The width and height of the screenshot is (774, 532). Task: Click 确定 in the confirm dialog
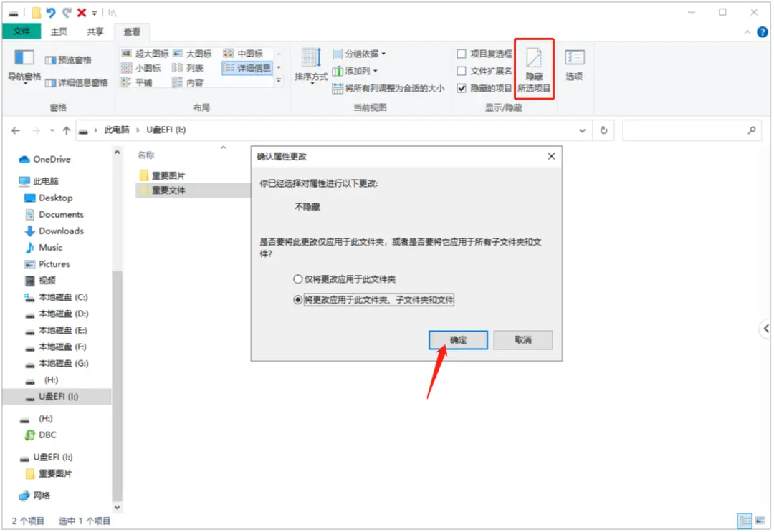(458, 339)
